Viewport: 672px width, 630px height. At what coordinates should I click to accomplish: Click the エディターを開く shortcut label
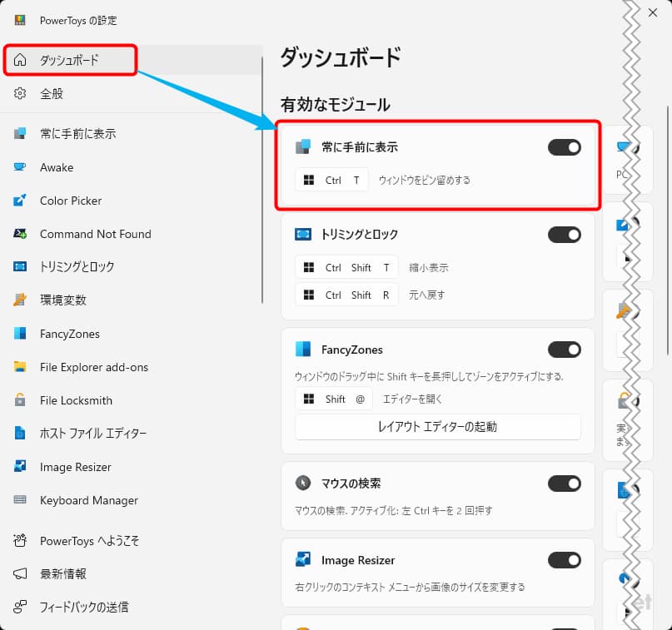tap(412, 399)
